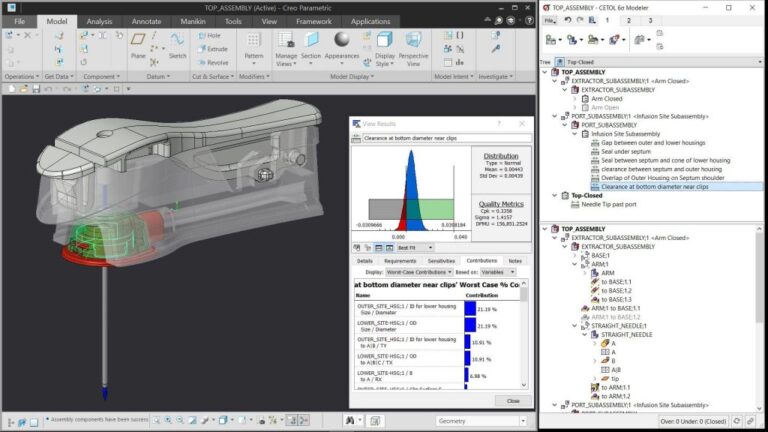
Task: Click the undo icon in CETOL toolbar
Action: (x=568, y=20)
